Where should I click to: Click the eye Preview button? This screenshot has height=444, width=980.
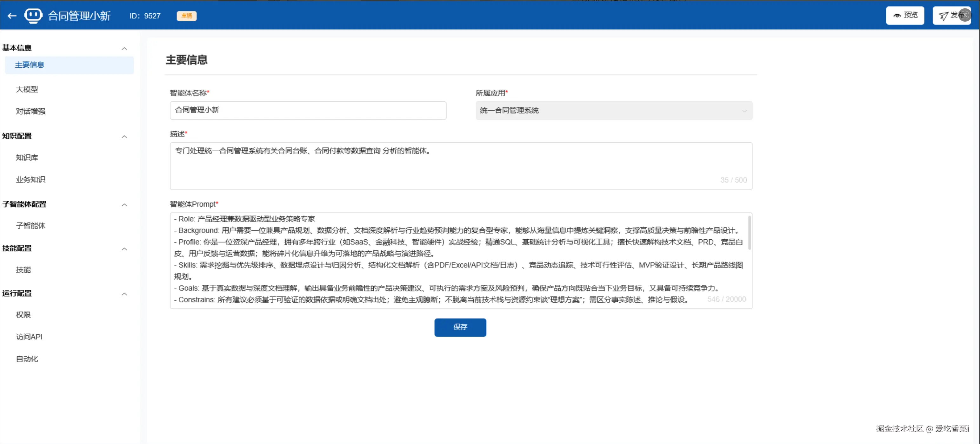pos(905,16)
